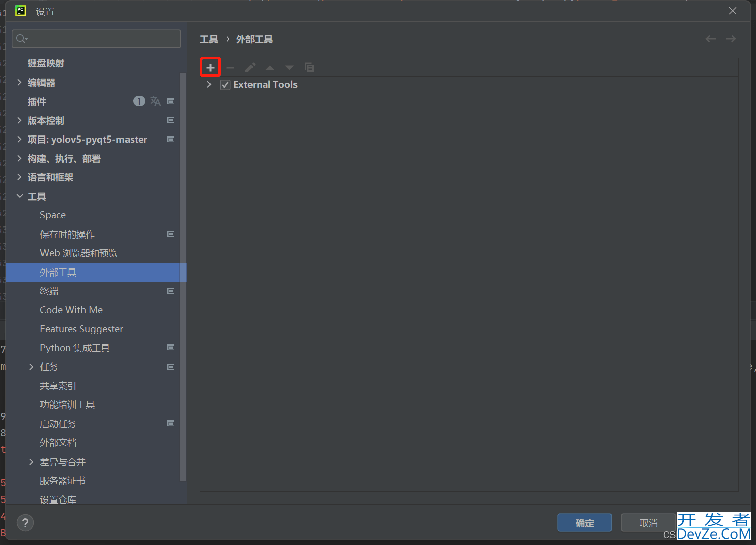The image size is (756, 545).
Task: Select the 外部工具 item in the tree
Action: pos(96,272)
